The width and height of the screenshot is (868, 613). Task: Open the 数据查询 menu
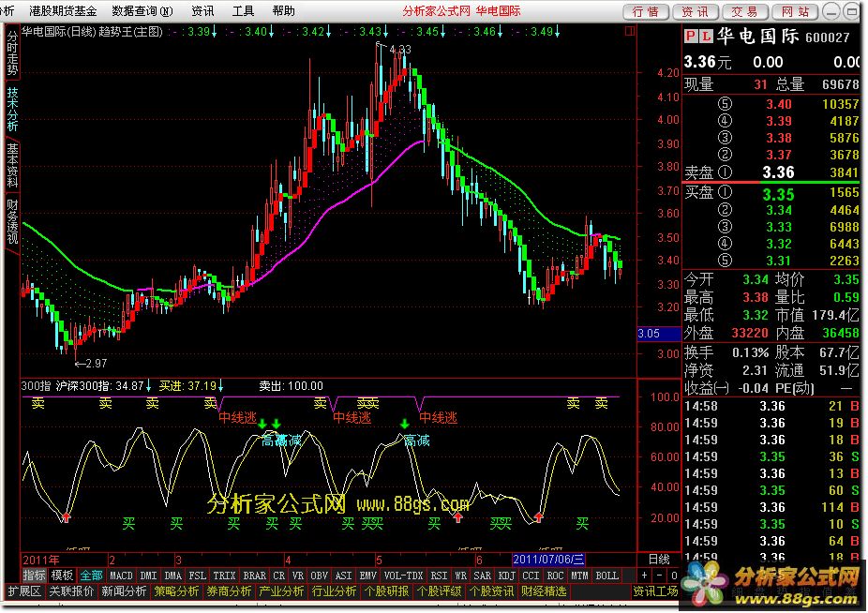pos(142,10)
